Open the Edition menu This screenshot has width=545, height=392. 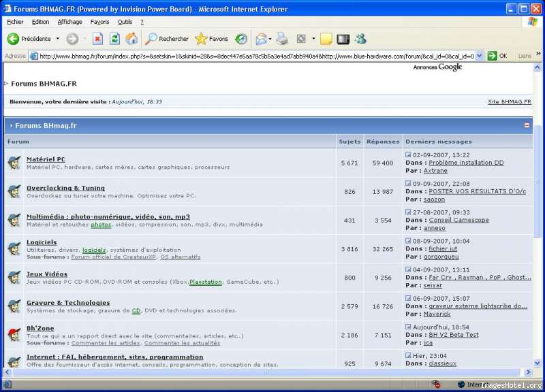(x=40, y=22)
